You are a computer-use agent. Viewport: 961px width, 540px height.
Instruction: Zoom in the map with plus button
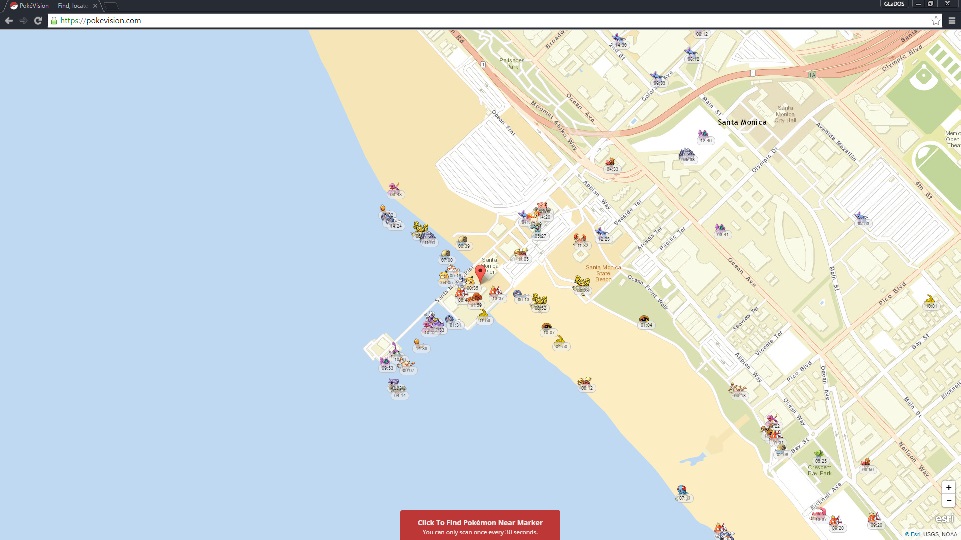[x=948, y=487]
